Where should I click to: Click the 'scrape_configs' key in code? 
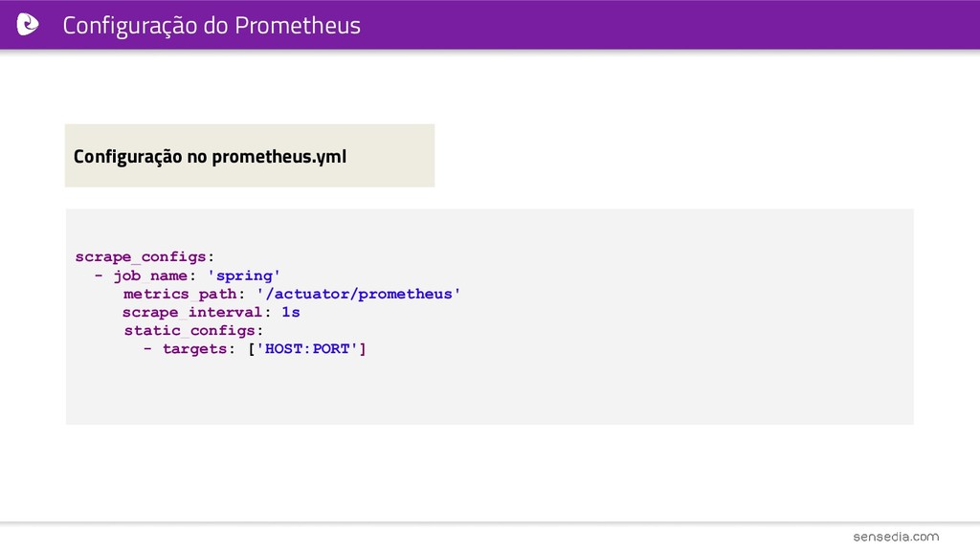pyautogui.click(x=141, y=256)
